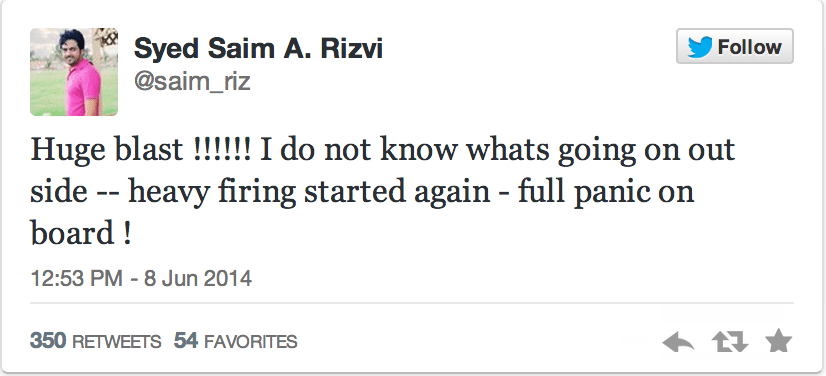
Task: Click the 'Follow' text label
Action: point(750,47)
